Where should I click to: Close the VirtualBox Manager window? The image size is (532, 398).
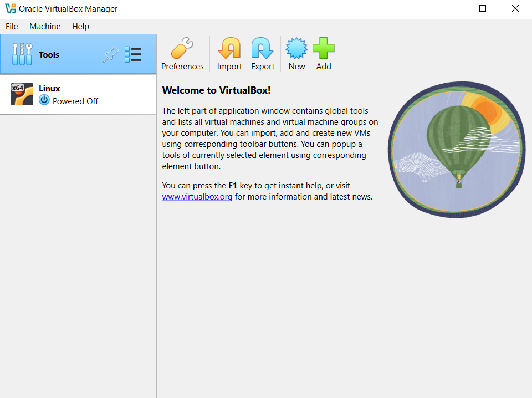(x=515, y=9)
